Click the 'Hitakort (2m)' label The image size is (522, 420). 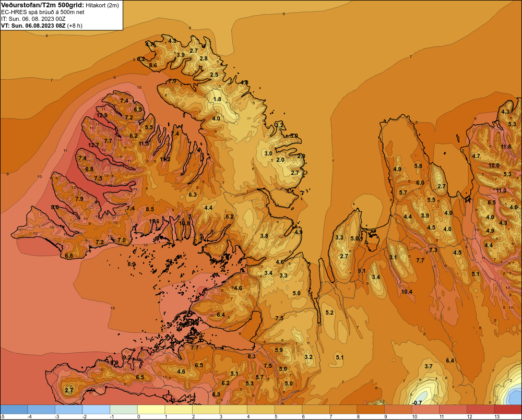click(102, 5)
